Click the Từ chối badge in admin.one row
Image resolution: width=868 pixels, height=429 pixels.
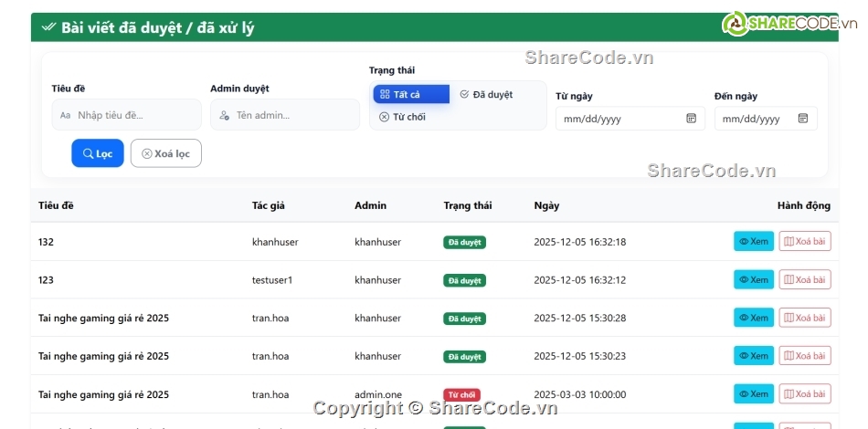point(461,394)
